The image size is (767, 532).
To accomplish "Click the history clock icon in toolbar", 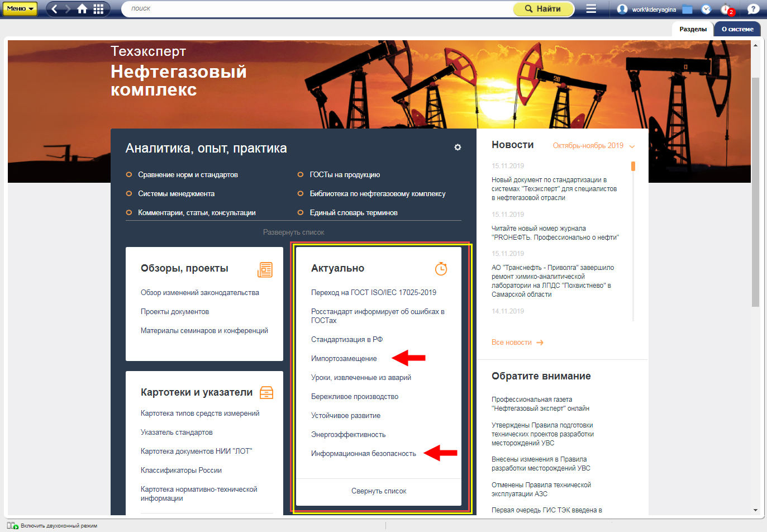I will [x=706, y=9].
